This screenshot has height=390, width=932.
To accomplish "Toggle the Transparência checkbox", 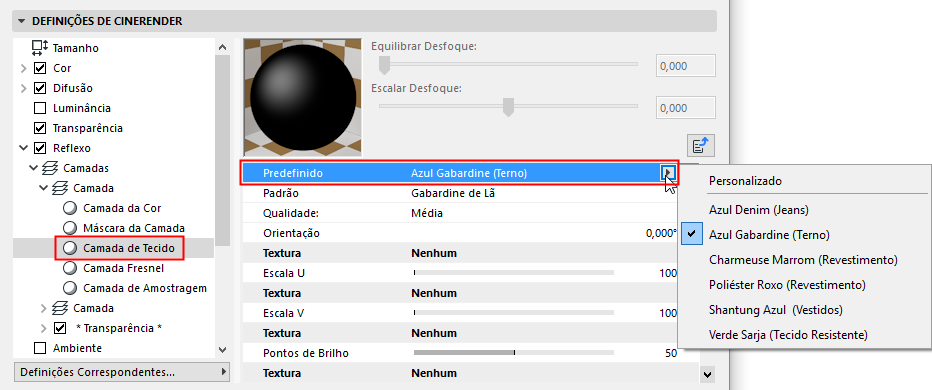I will point(40,128).
